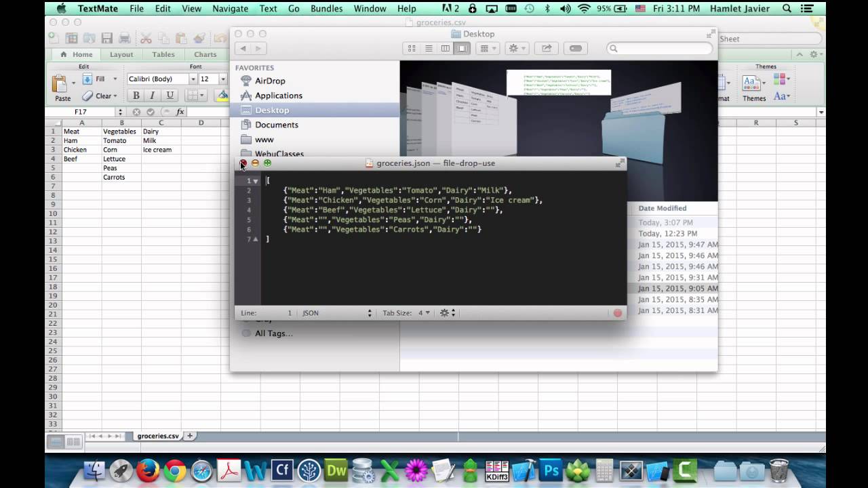Click the Paste icon in Excel ribbon

60,83
